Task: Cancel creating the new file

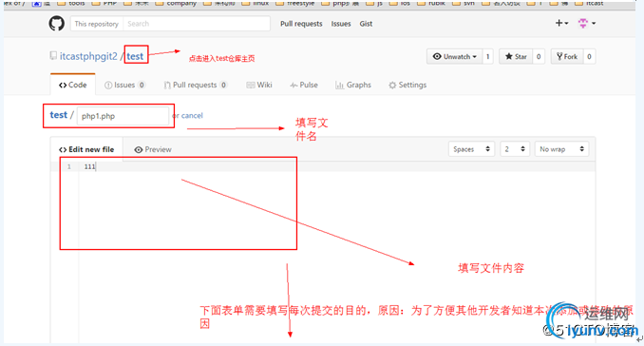Action: (192, 115)
